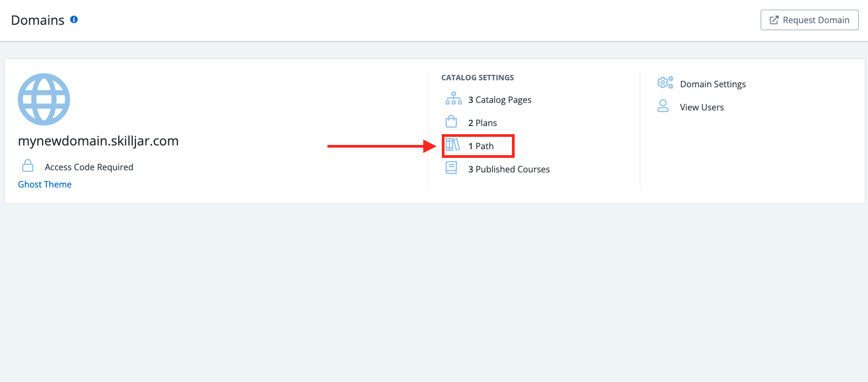
Task: Go to View Users
Action: point(701,107)
